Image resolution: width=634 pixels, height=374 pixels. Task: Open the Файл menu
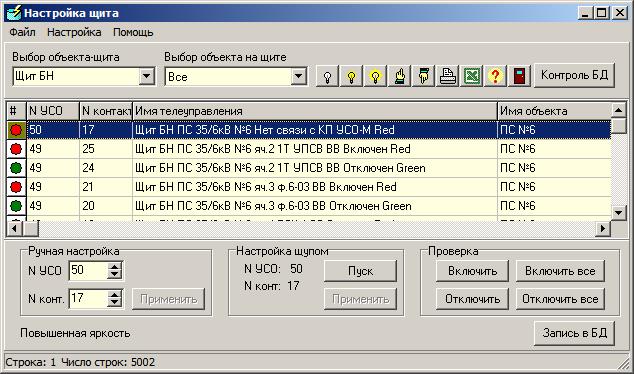point(22,32)
